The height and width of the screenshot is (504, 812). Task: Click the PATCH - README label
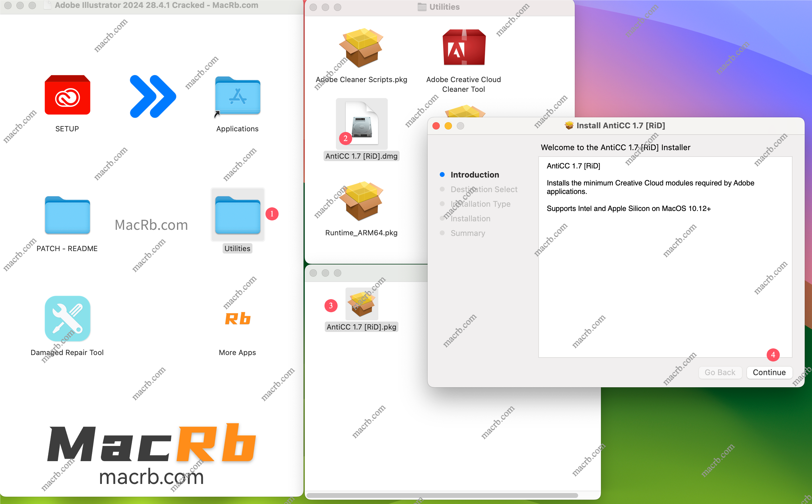click(67, 249)
